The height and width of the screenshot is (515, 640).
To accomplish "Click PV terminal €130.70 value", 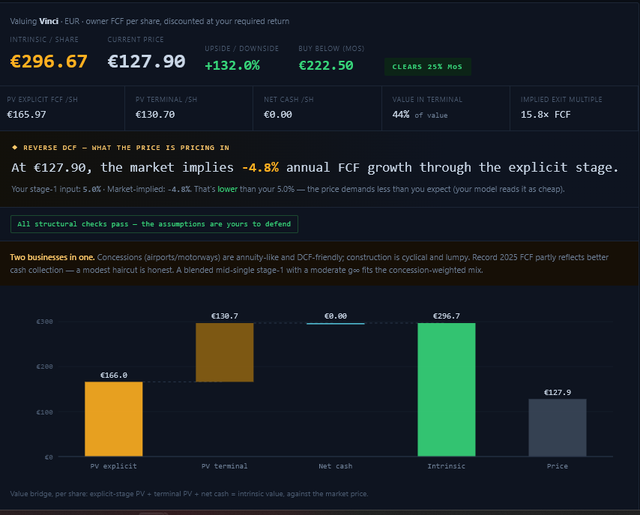I will tap(155, 115).
